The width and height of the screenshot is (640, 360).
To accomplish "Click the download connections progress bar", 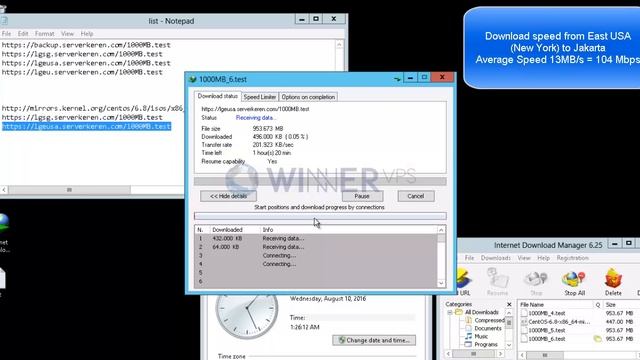I will tap(320, 216).
